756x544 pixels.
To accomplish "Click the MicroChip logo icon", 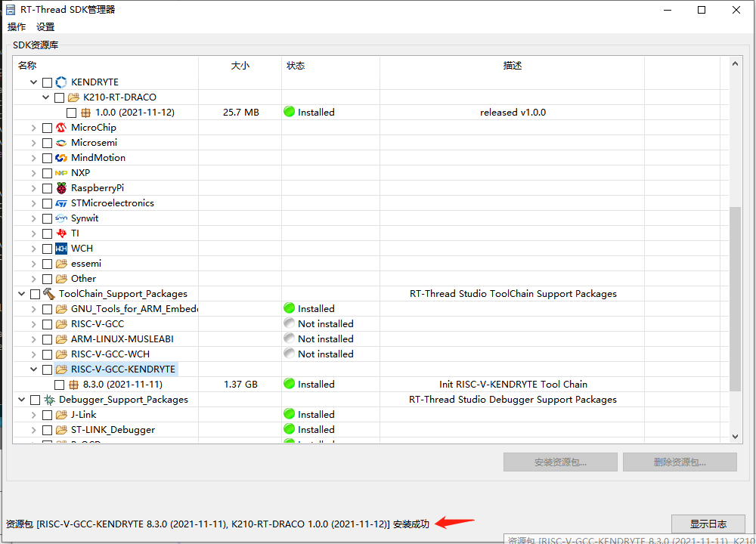I will click(x=61, y=128).
